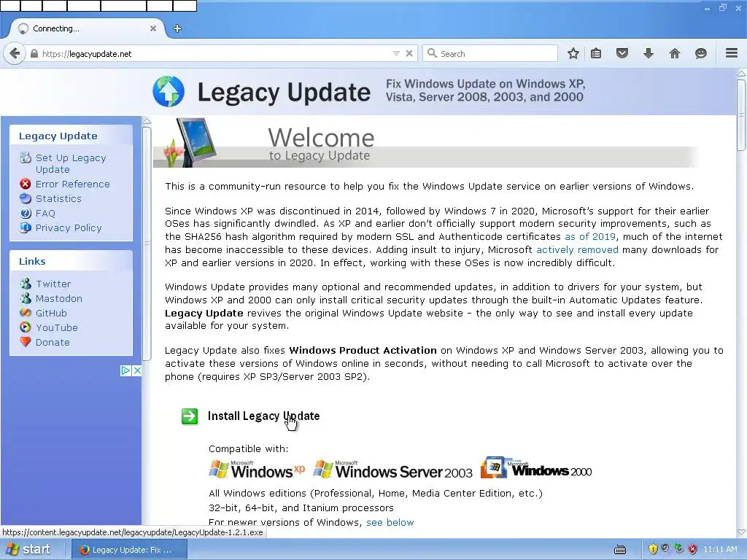This screenshot has width=747, height=560.
Task: Click the Windows Server 2003 logo
Action: (x=393, y=470)
